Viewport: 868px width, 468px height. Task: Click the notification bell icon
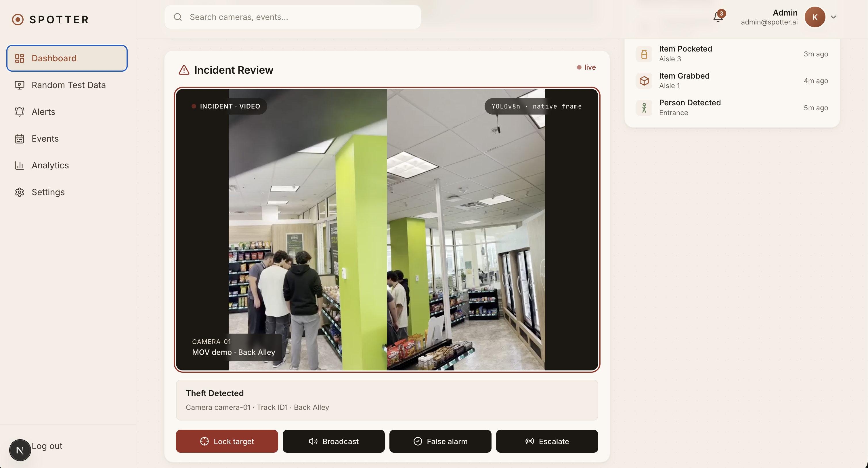718,17
